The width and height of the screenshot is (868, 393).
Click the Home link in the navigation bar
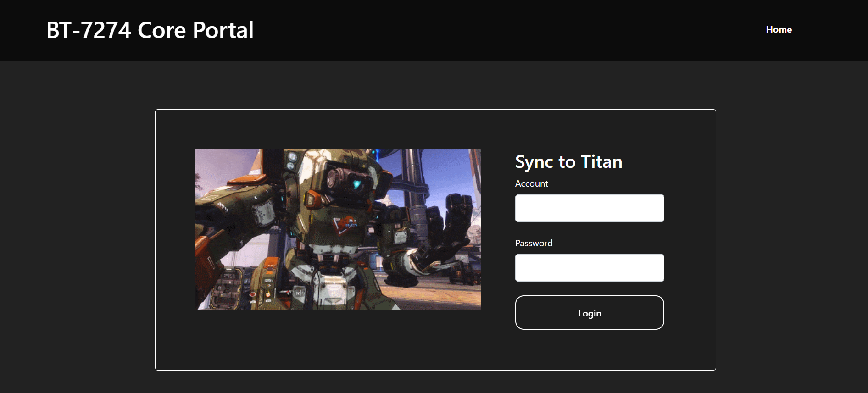779,30
